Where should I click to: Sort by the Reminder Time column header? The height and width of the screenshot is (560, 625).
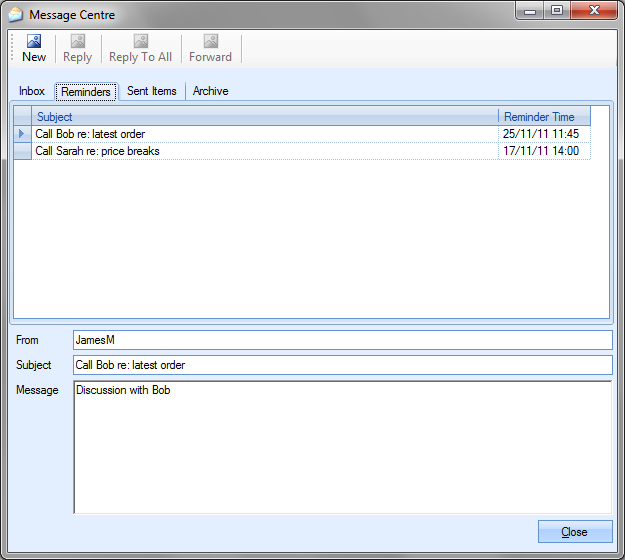[x=544, y=116]
